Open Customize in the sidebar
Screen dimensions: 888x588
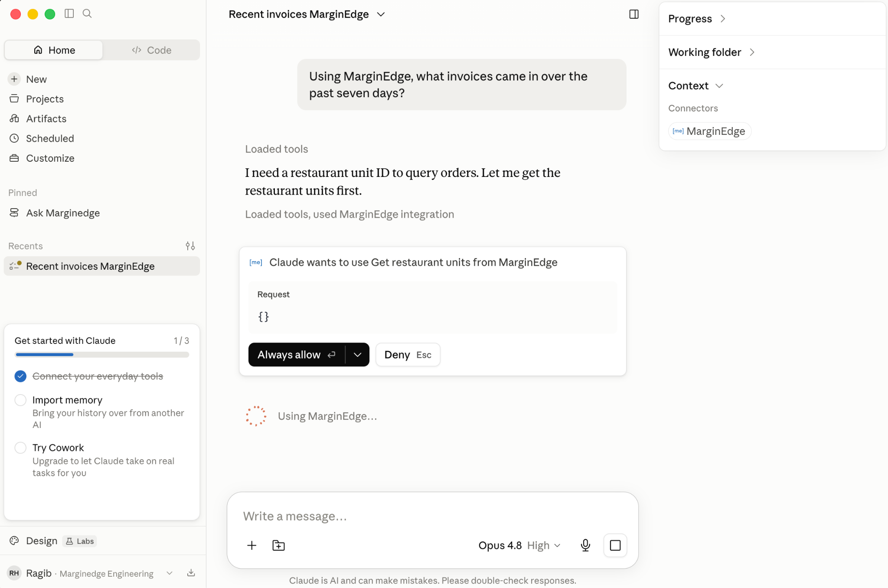pos(102,158)
